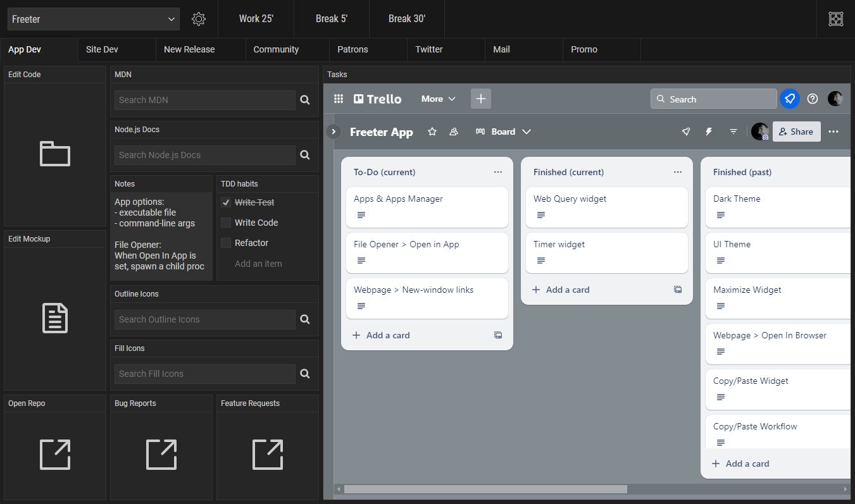Screen dimensions: 855x504
Task: Expand the More dropdown in Trello
Action: (x=438, y=99)
